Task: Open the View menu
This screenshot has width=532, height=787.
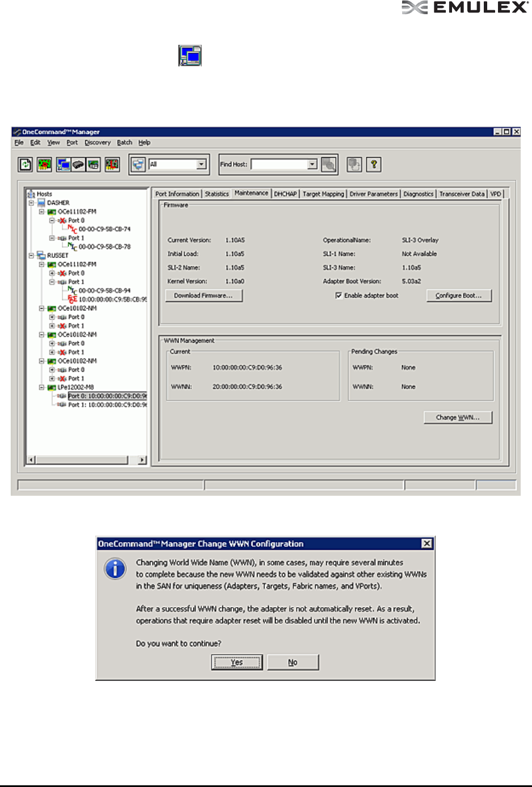Action: pyautogui.click(x=53, y=143)
